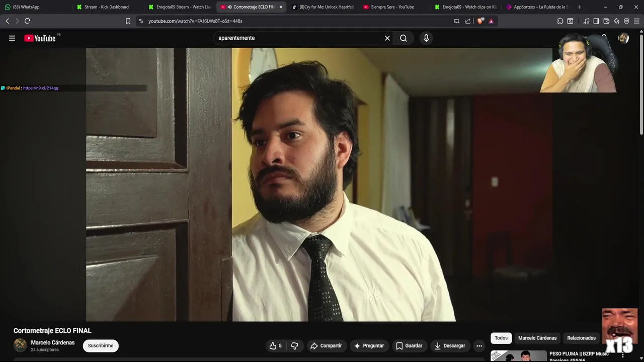Open site settings icon in address bar
This screenshot has width=644, height=362.
[x=141, y=21]
